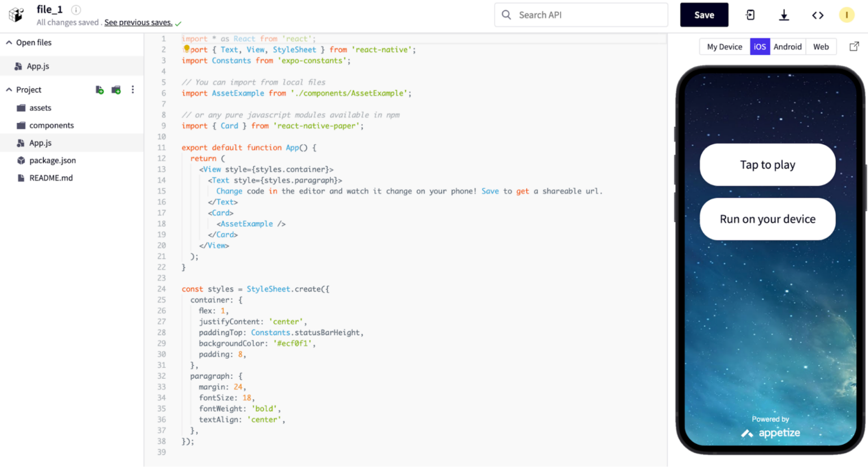
Task: Expand the components folder
Action: 51,125
